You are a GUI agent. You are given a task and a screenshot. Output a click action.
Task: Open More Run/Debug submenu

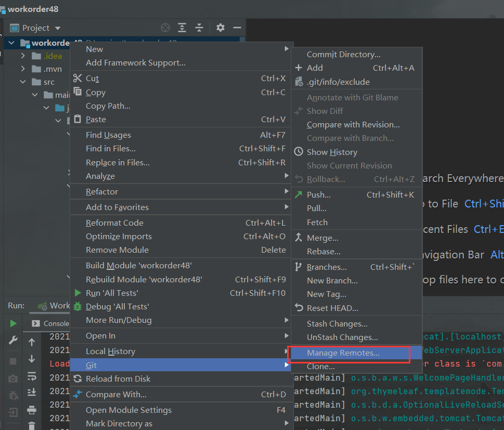click(180, 320)
